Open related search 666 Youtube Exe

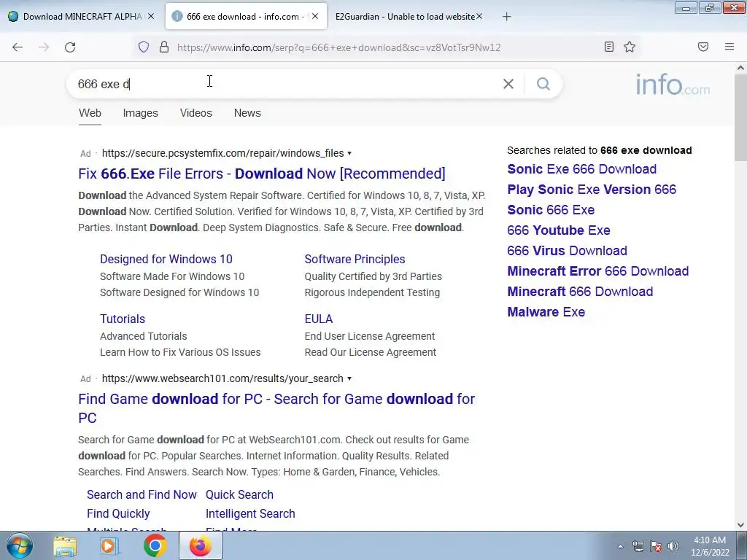(558, 230)
